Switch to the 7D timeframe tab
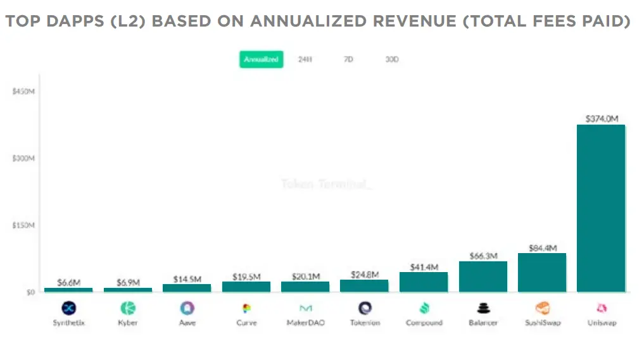Image resolution: width=644 pixels, height=348 pixels. point(348,59)
